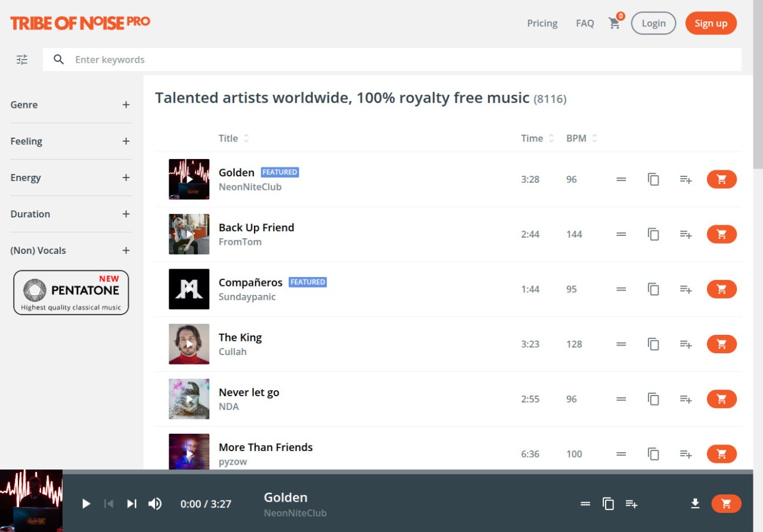Download the track from the player bar
This screenshot has width=763, height=532.
695,504
